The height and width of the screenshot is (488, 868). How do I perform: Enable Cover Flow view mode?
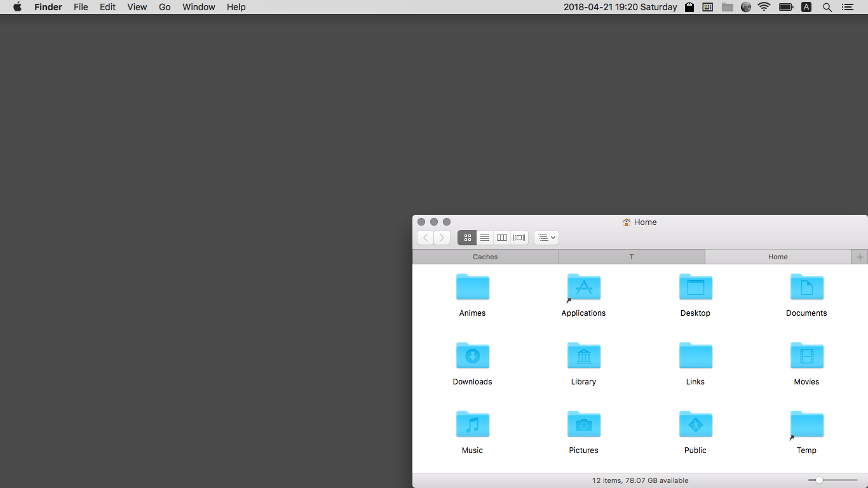coord(519,238)
